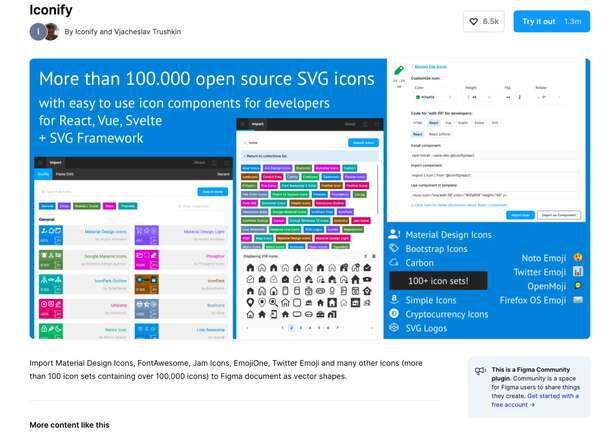
Task: Open the Iconify author name link
Action: 86,32
